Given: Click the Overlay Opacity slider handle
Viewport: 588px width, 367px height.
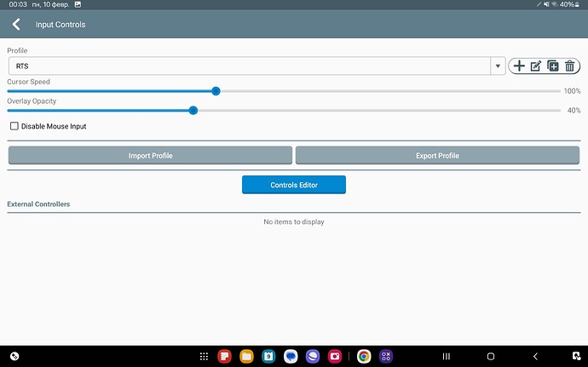Looking at the screenshot, I should tap(193, 110).
